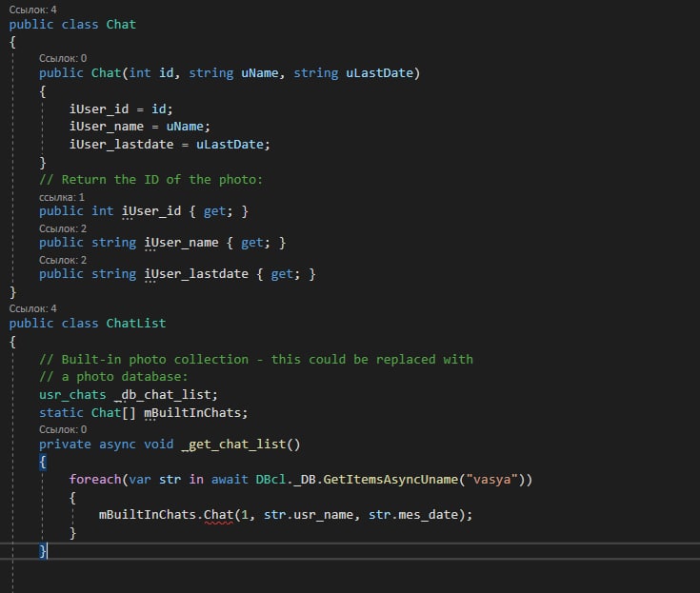
Task: Click iUser_lastdate in the uLastDate assignment line
Action: (121, 145)
